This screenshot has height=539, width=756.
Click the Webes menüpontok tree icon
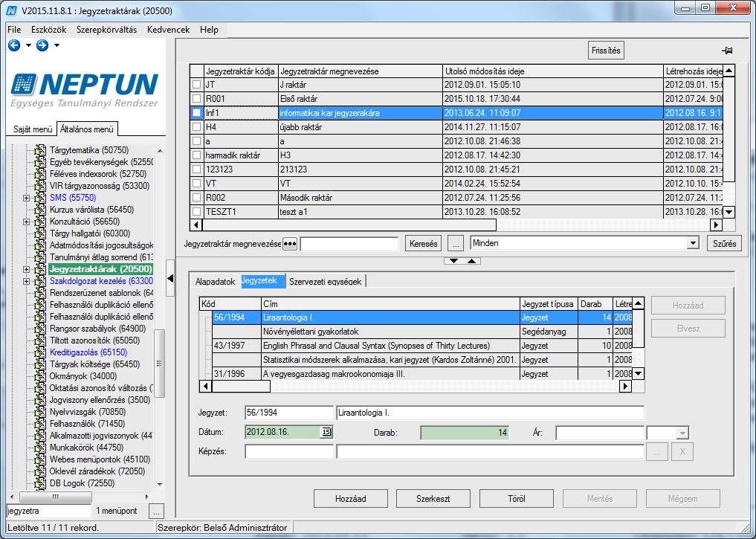pyautogui.click(x=40, y=459)
